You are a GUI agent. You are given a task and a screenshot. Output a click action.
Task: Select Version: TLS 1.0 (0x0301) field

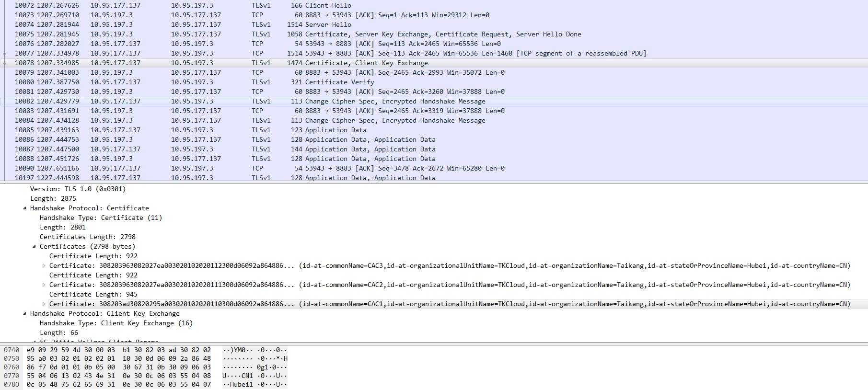pyautogui.click(x=78, y=189)
